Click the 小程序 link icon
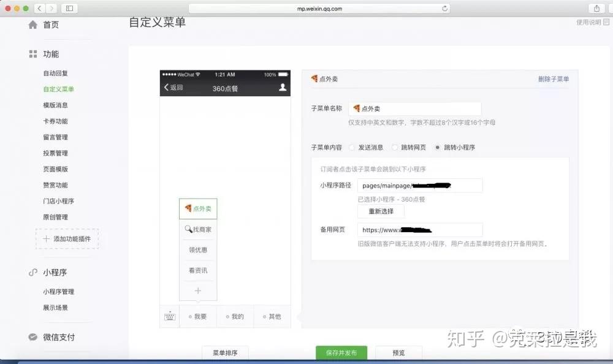 pyautogui.click(x=33, y=273)
